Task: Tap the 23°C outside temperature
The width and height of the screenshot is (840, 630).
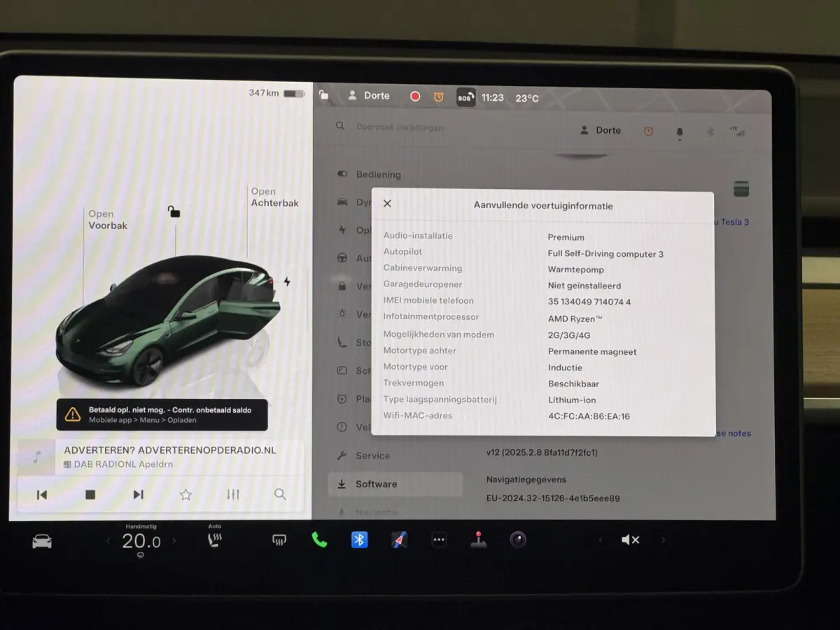Action: [527, 98]
